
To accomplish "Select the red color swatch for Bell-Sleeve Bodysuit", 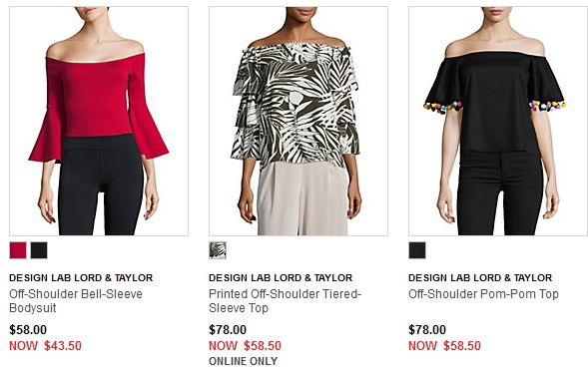I will pos(18,250).
